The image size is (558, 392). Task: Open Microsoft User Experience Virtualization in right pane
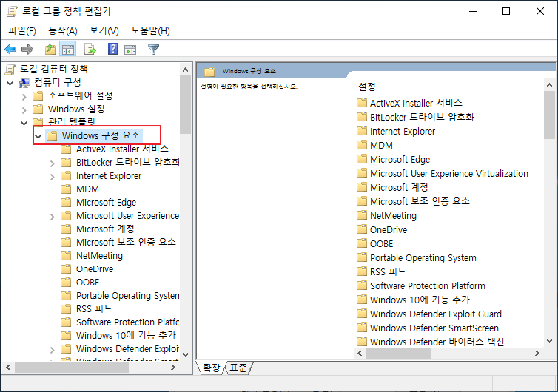tap(449, 174)
